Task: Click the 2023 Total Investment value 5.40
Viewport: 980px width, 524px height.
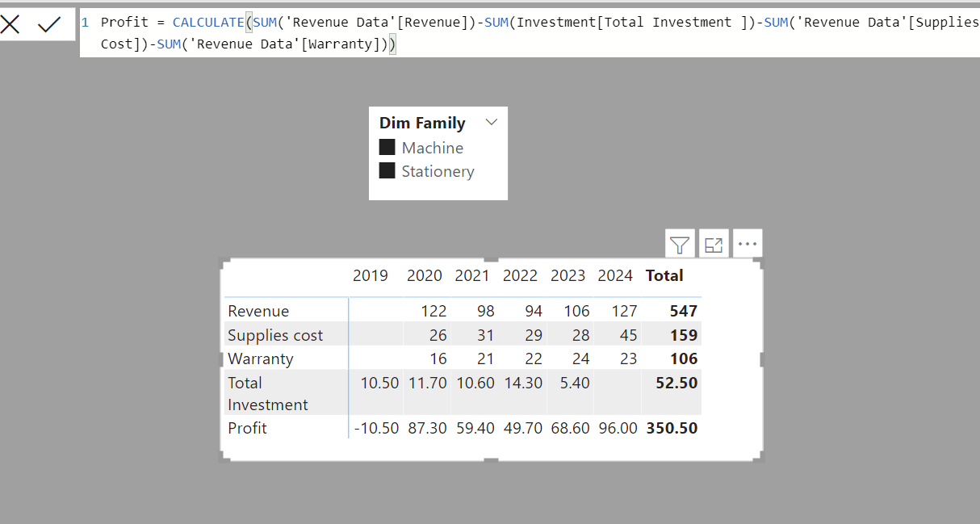Action: click(x=575, y=383)
